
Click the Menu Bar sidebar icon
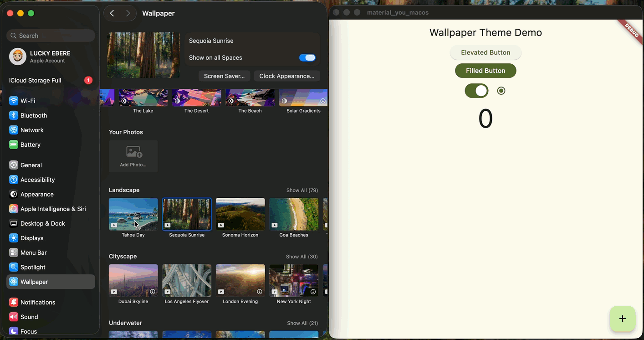(14, 252)
